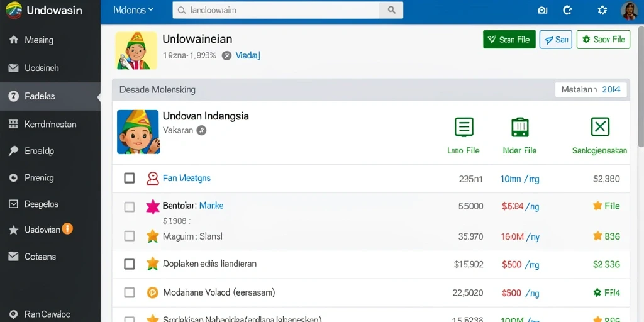
Task: Open Kerrdnnestan sidebar item
Action: 50,124
